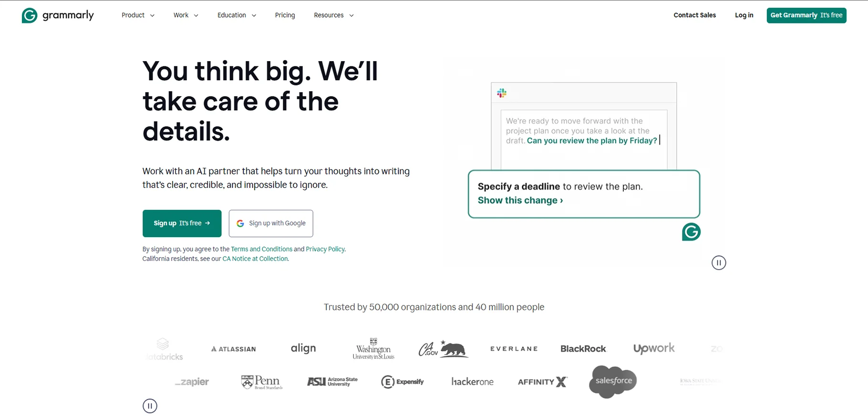Click the Salesforce cloud logo
The image size is (868, 416).
click(x=613, y=382)
